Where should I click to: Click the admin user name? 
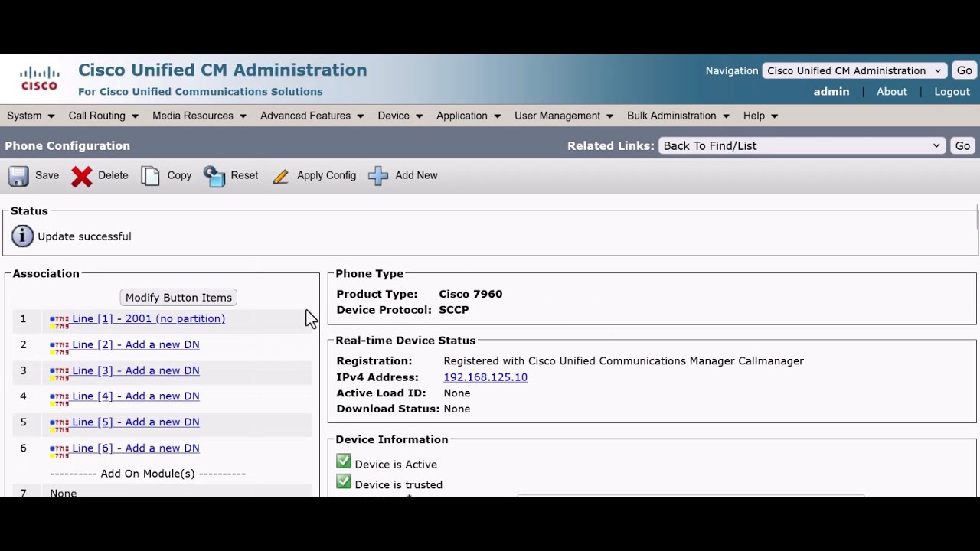[831, 91]
